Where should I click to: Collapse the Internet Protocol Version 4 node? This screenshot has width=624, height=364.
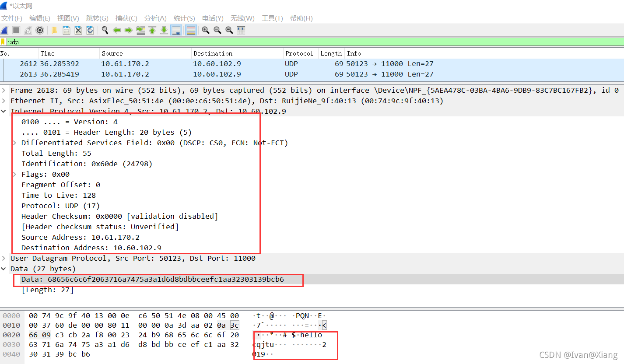click(4, 112)
